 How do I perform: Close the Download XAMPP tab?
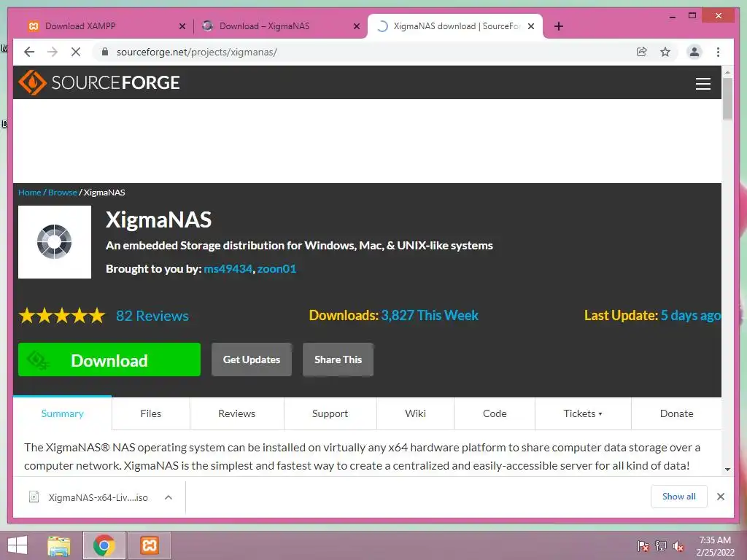click(182, 27)
